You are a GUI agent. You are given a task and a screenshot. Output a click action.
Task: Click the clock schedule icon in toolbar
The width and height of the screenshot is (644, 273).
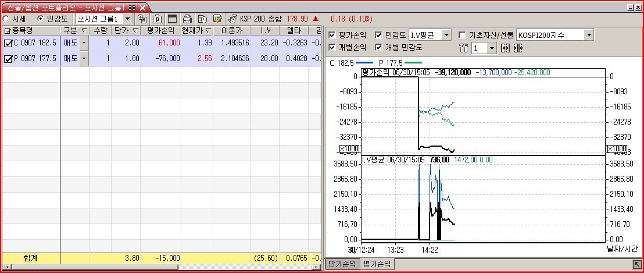pos(202,19)
